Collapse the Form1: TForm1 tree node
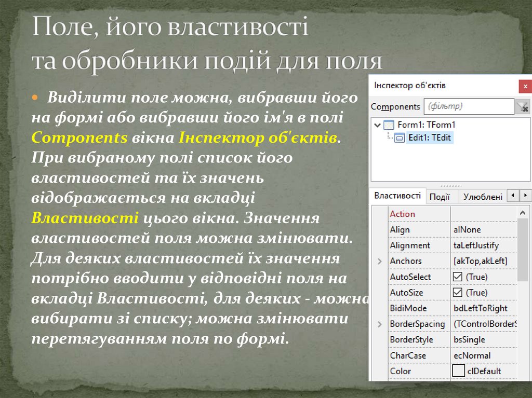The height and width of the screenshot is (398, 532). [x=377, y=125]
